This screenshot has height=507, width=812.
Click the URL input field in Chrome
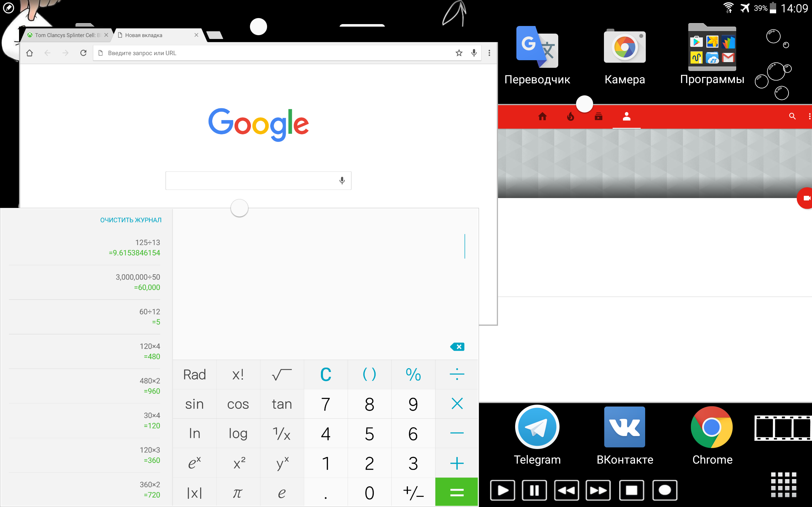(x=286, y=53)
